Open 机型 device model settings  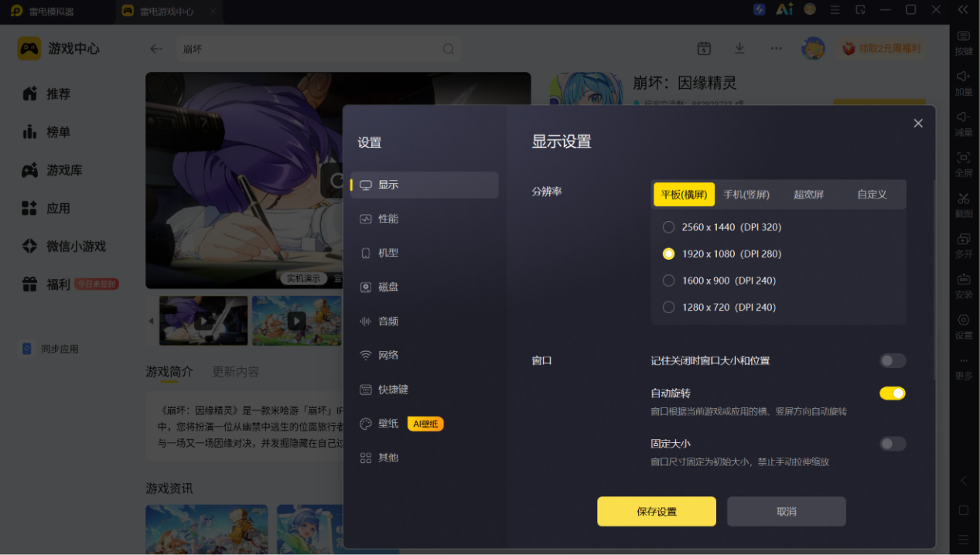click(425, 253)
